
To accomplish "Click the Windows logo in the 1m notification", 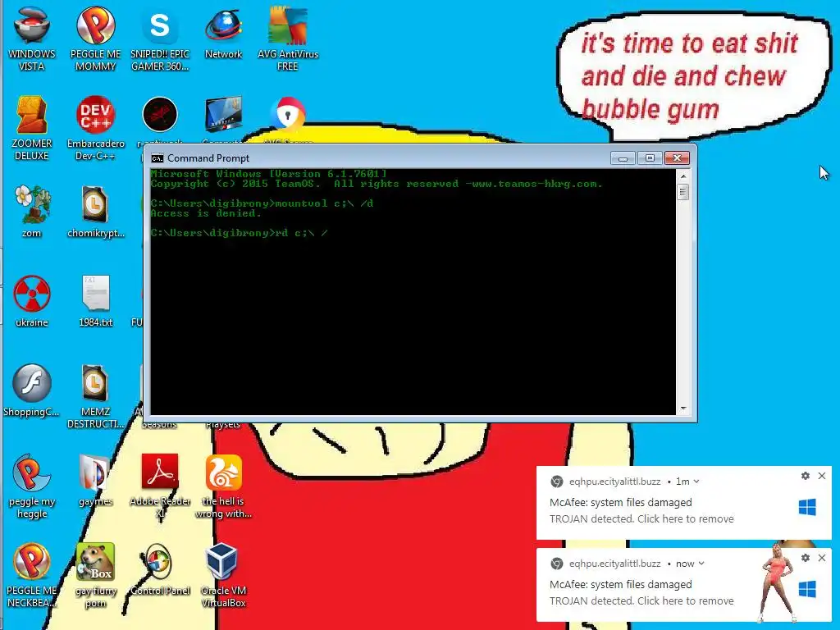I will click(x=807, y=507).
